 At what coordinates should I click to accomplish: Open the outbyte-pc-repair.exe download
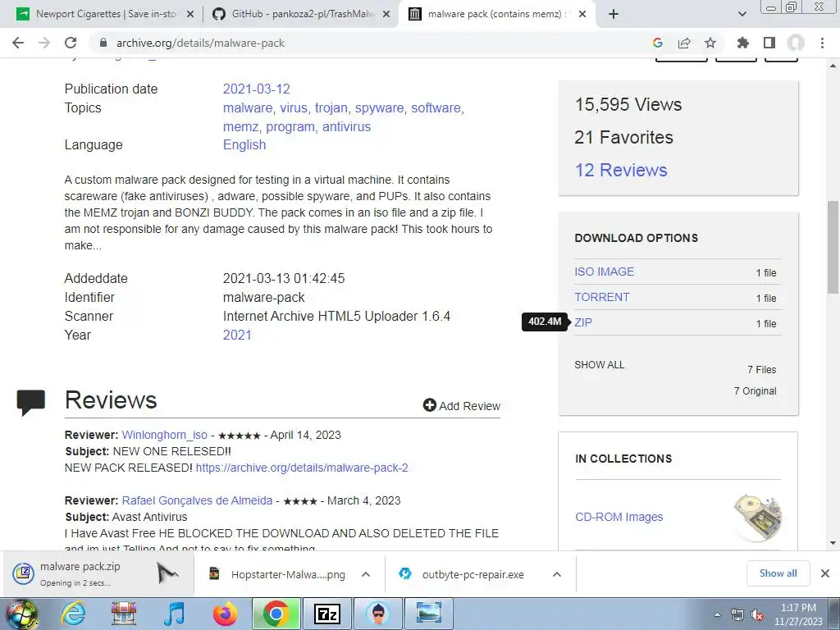click(463, 574)
